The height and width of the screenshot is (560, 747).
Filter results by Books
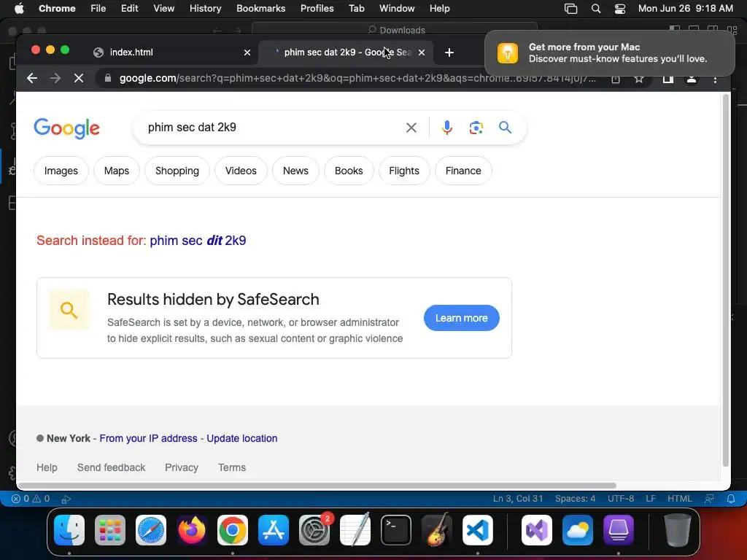349,171
